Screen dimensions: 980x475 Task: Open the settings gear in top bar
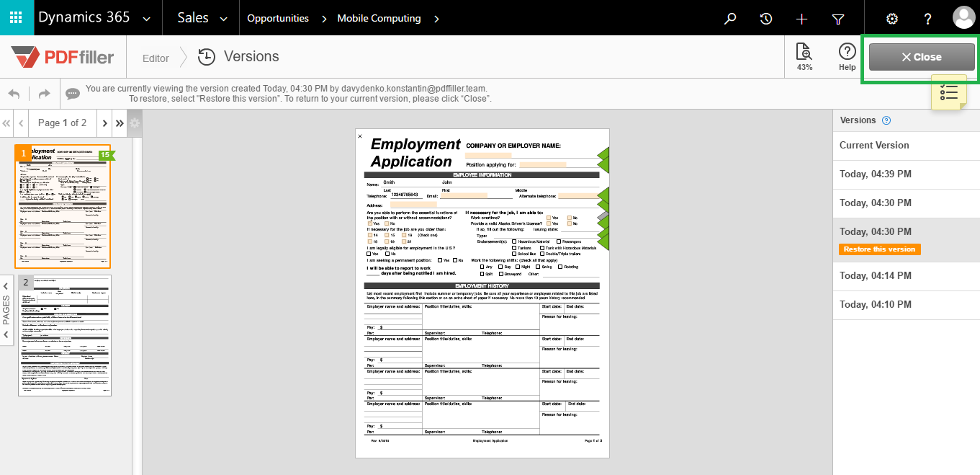pos(892,19)
